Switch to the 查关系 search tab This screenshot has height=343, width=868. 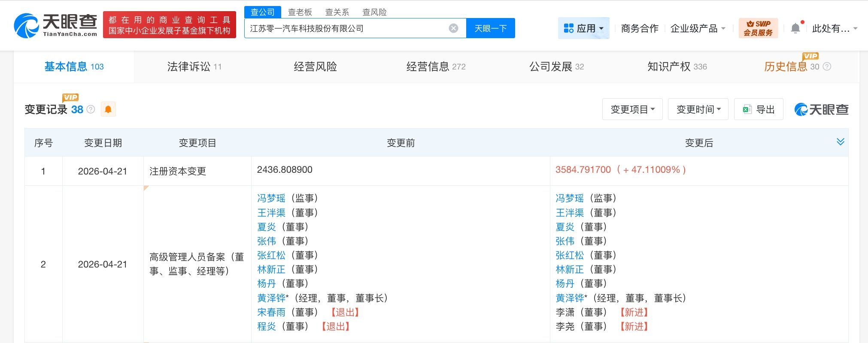tap(337, 12)
